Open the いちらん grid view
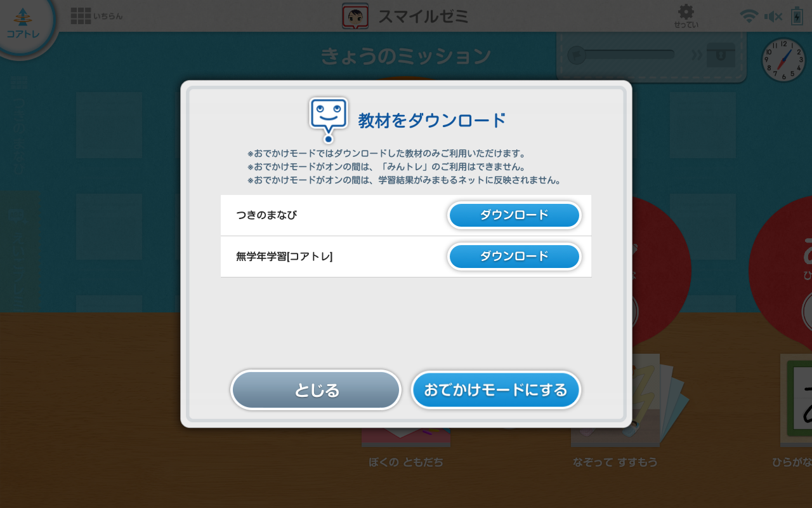Image resolution: width=812 pixels, height=508 pixels. pyautogui.click(x=96, y=16)
